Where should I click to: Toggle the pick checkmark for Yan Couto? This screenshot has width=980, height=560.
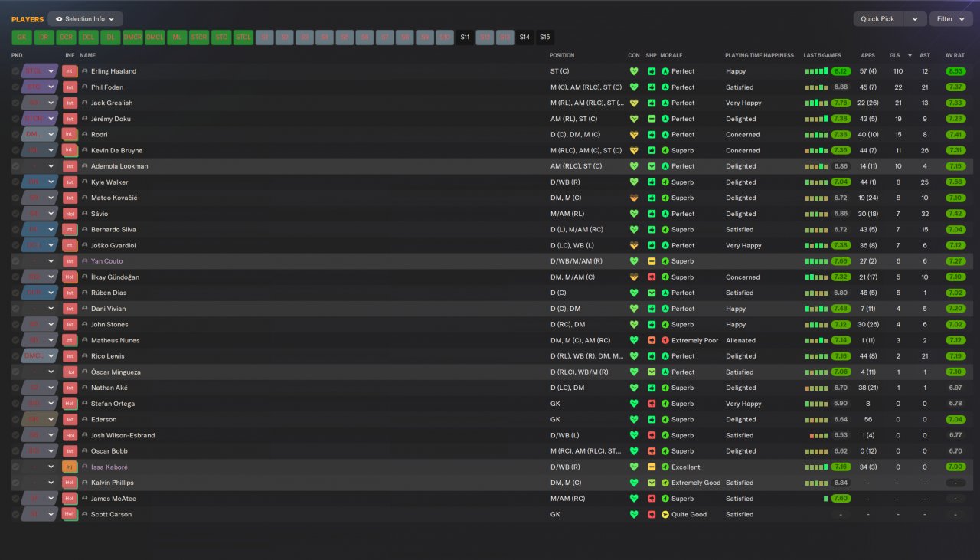pos(15,261)
